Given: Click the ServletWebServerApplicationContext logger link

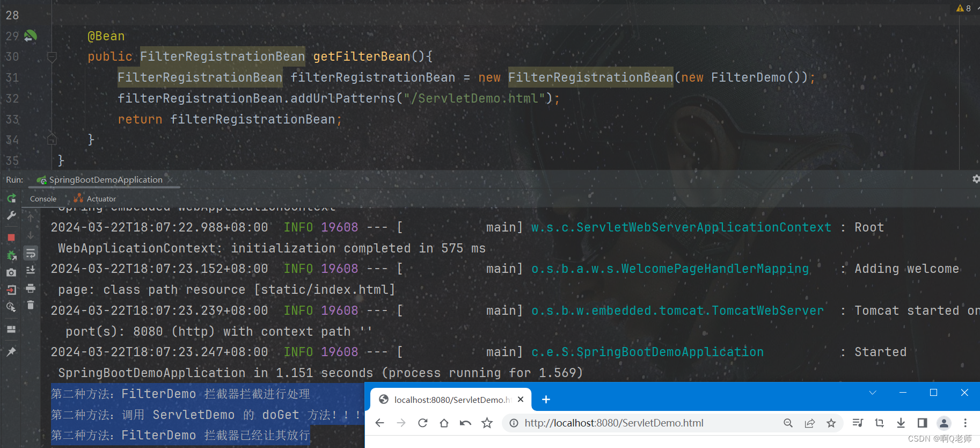Looking at the screenshot, I should click(681, 227).
